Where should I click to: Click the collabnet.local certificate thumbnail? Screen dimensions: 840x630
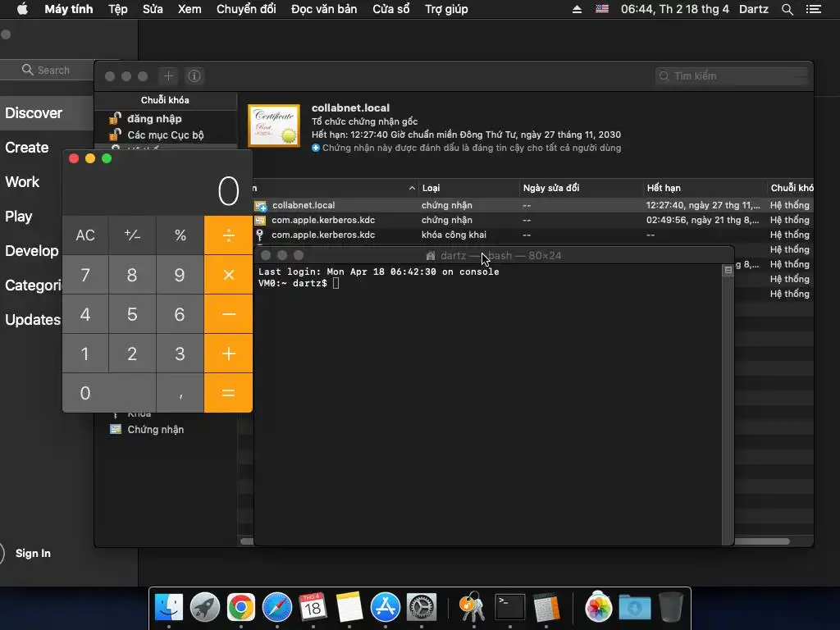pos(274,126)
